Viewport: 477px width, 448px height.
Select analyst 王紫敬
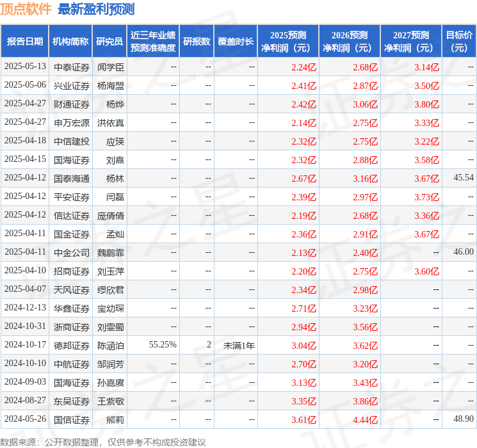click(x=110, y=401)
